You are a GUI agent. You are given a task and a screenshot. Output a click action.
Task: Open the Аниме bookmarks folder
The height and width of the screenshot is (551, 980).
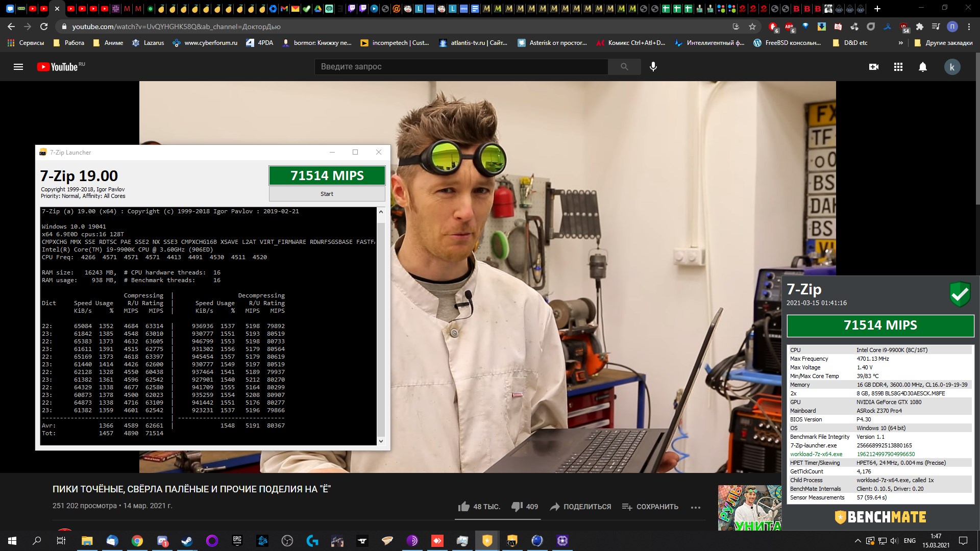coord(108,43)
